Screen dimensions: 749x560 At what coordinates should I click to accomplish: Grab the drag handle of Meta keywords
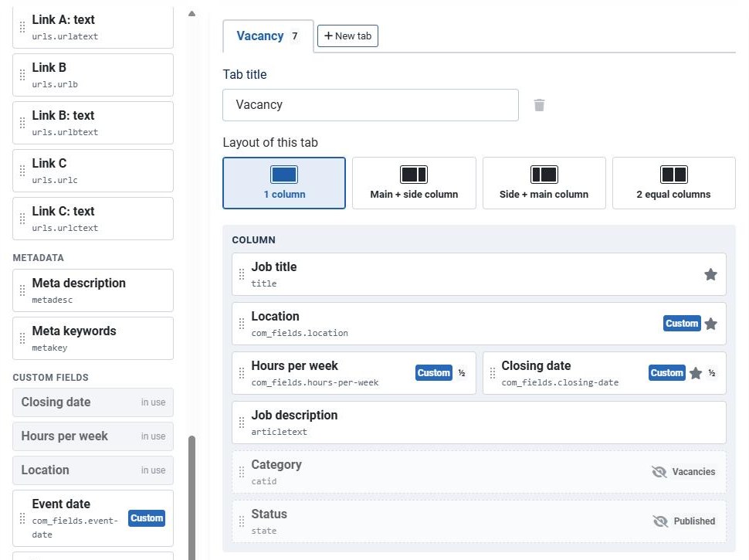(22, 338)
